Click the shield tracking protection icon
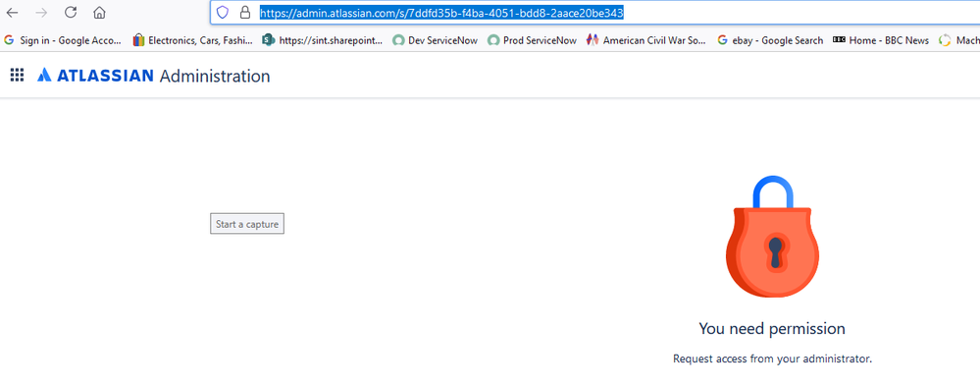This screenshot has height=386, width=980. (223, 13)
